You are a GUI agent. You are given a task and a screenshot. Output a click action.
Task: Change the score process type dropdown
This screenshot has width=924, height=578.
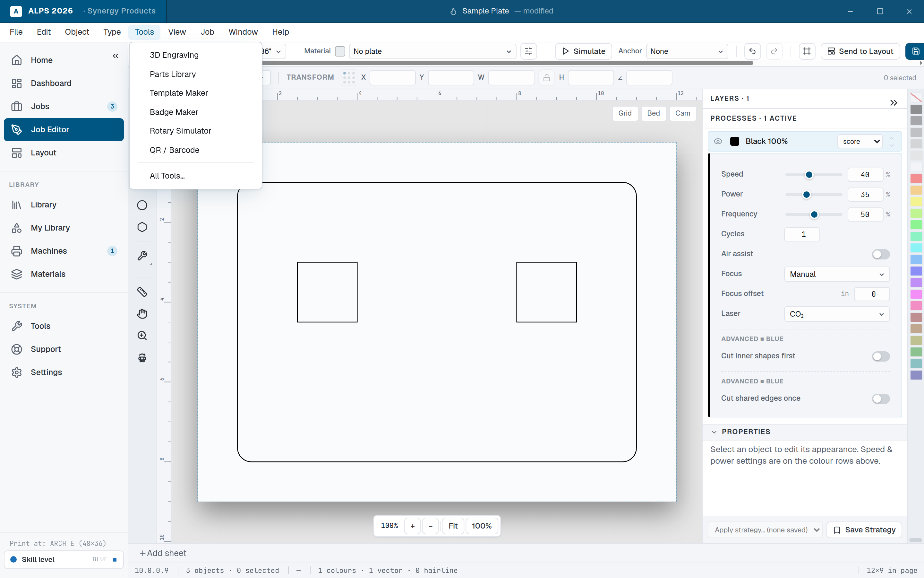(860, 141)
